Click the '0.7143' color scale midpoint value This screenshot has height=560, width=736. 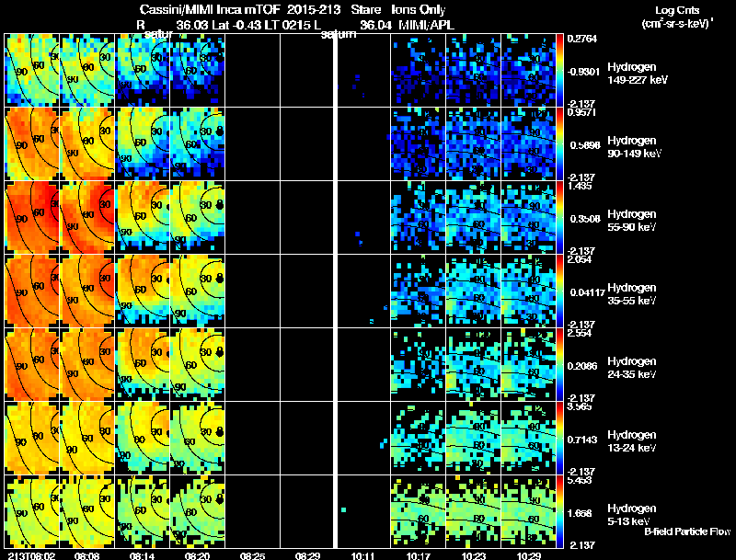coord(583,440)
